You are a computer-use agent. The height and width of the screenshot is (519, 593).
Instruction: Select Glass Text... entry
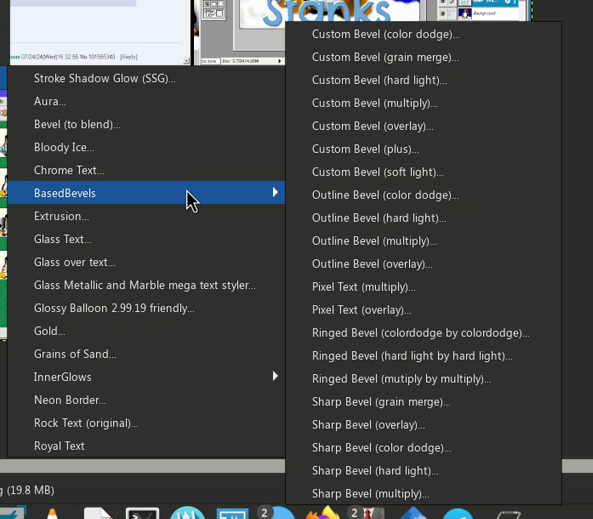pos(146,239)
